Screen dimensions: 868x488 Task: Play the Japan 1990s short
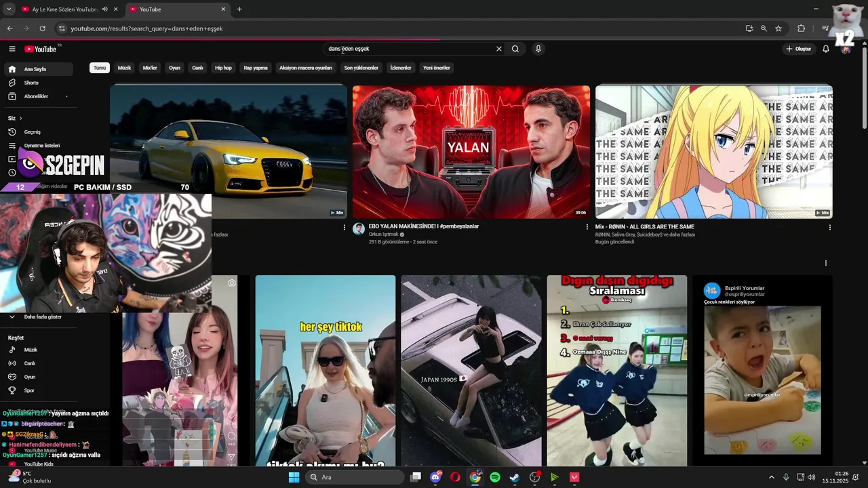point(471,371)
